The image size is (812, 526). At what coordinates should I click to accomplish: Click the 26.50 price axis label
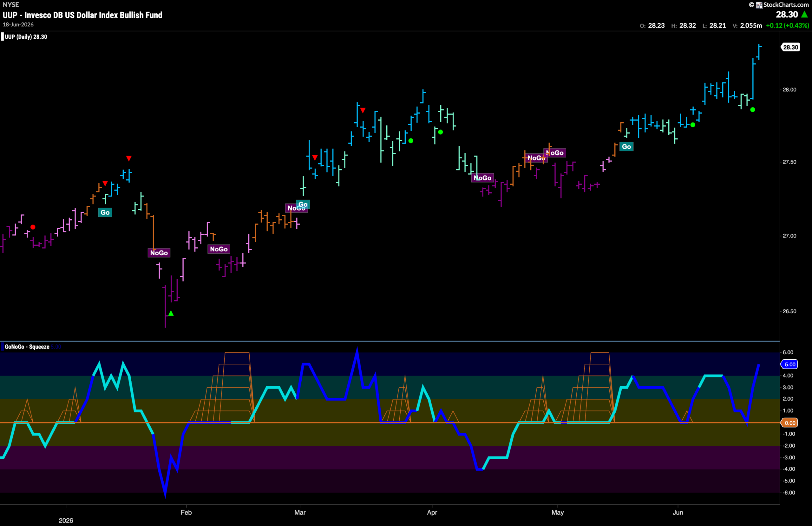point(789,311)
